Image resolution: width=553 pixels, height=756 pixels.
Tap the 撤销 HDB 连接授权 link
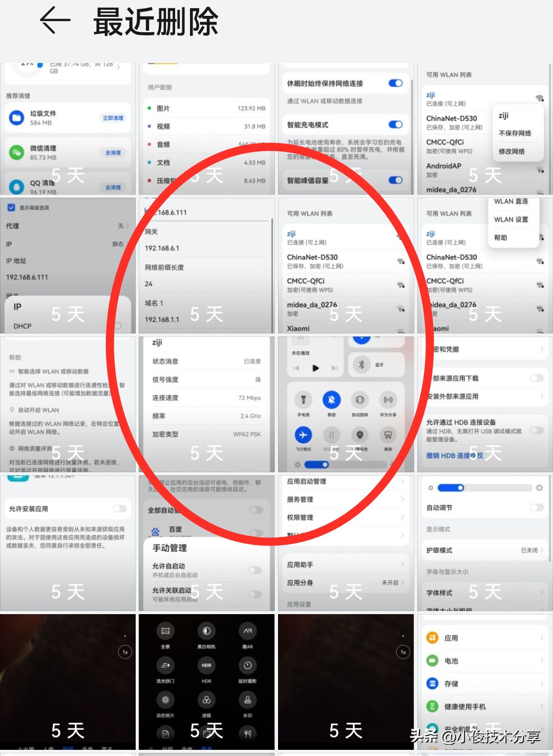[454, 455]
